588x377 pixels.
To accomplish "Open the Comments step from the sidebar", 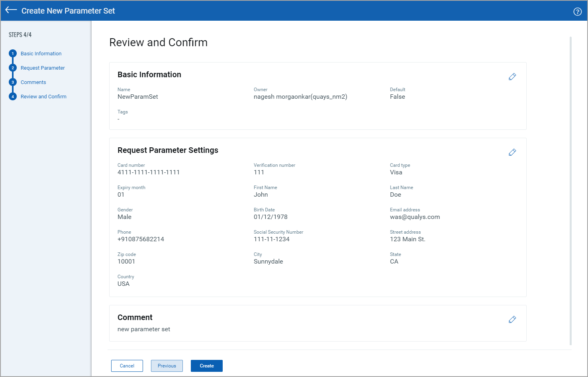I will tap(33, 82).
